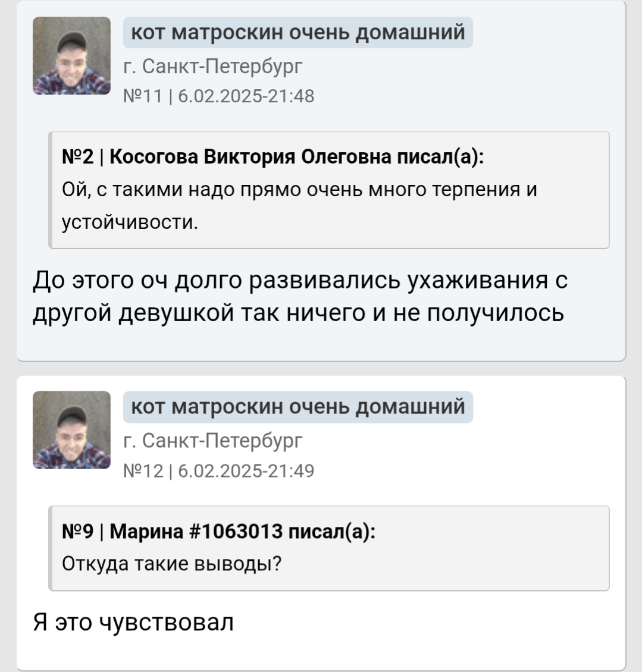Click the quoted text 'Откуда такие выводы?'

coord(171,563)
